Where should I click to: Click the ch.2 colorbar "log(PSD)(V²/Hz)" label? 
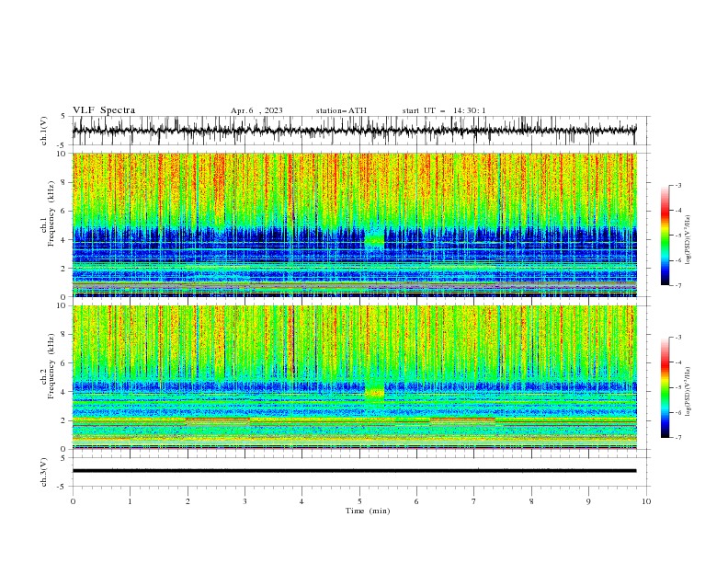coord(688,392)
